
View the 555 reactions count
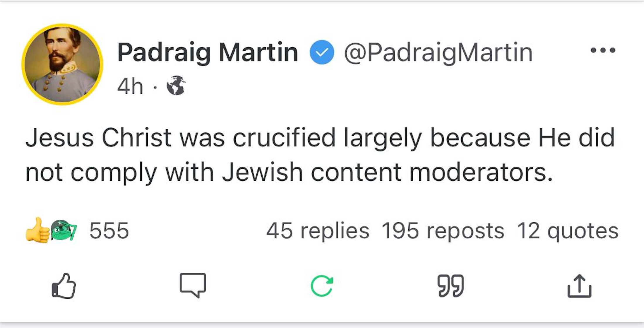tap(109, 231)
